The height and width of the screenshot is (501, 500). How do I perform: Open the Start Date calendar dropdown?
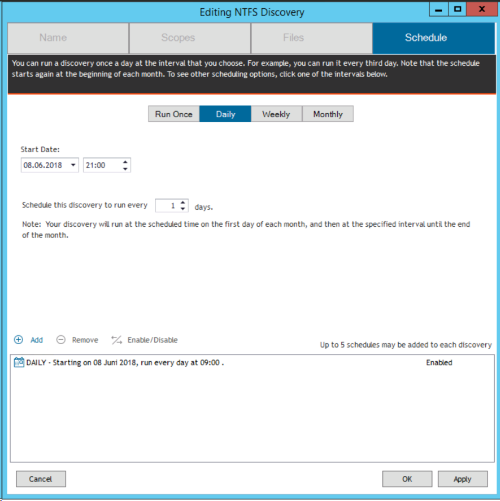point(73,165)
